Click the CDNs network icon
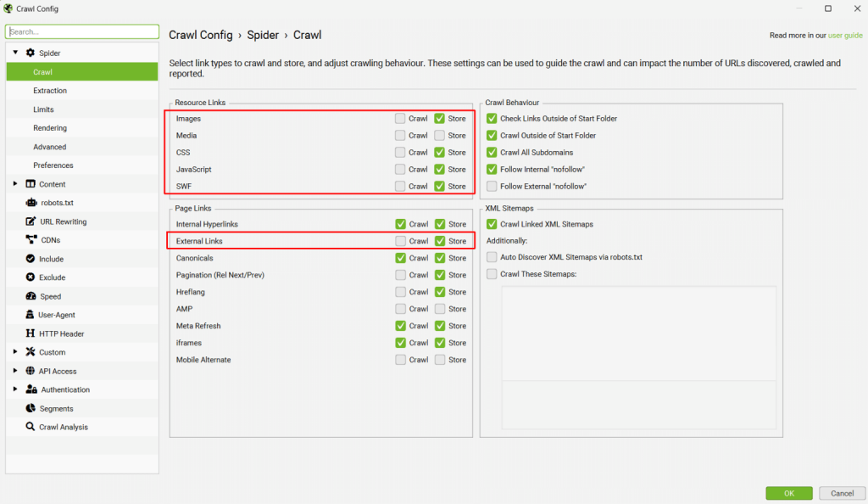The height and width of the screenshot is (504, 868). click(31, 240)
